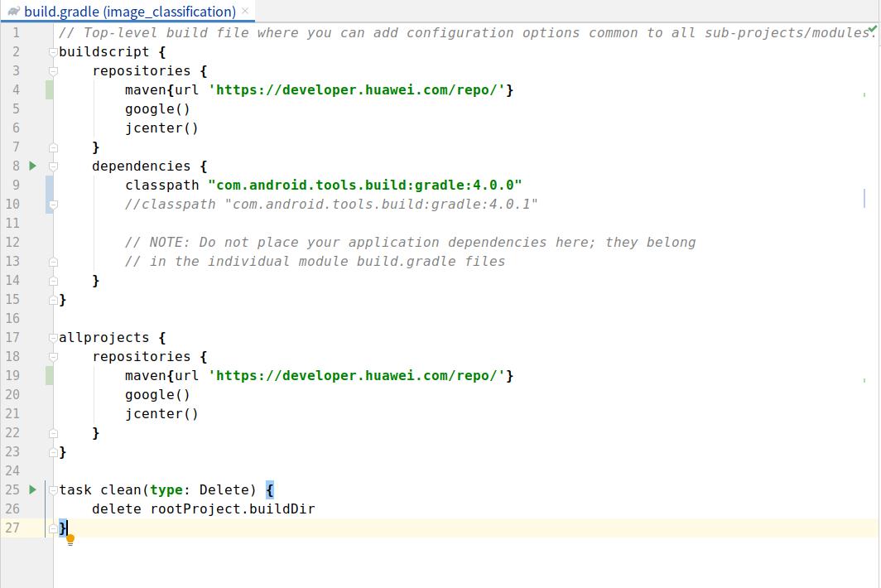Close the build.gradle editor tab
The width and height of the screenshot is (881, 588).
click(245, 11)
